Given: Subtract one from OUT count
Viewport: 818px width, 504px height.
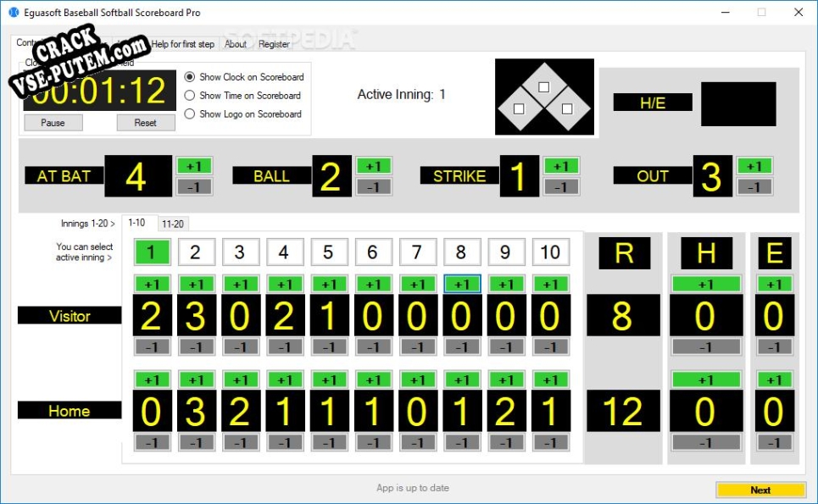Looking at the screenshot, I should pyautogui.click(x=754, y=186).
